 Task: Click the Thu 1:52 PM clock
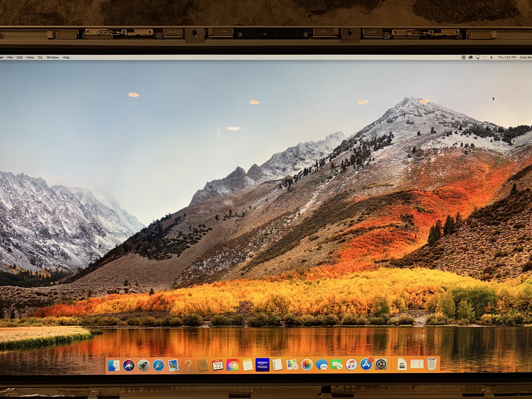point(507,57)
